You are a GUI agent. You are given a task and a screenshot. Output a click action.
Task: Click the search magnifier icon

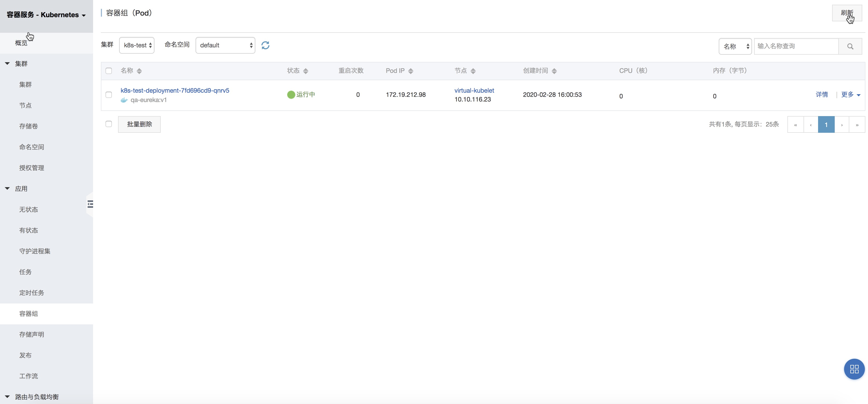coord(850,46)
